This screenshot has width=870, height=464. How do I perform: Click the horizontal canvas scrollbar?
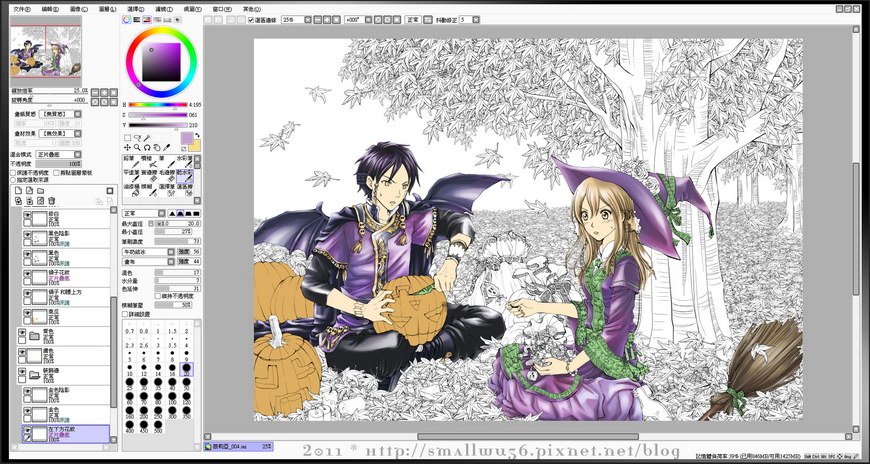coord(528,436)
